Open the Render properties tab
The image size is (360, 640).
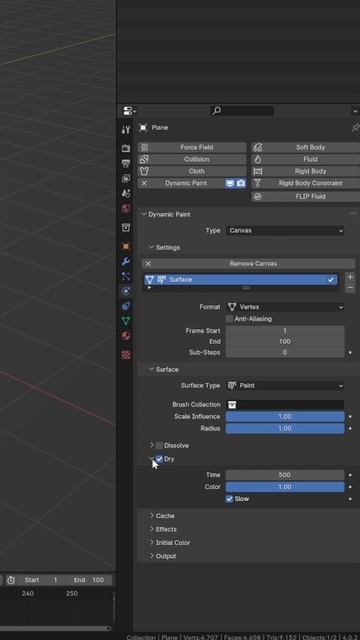point(126,148)
